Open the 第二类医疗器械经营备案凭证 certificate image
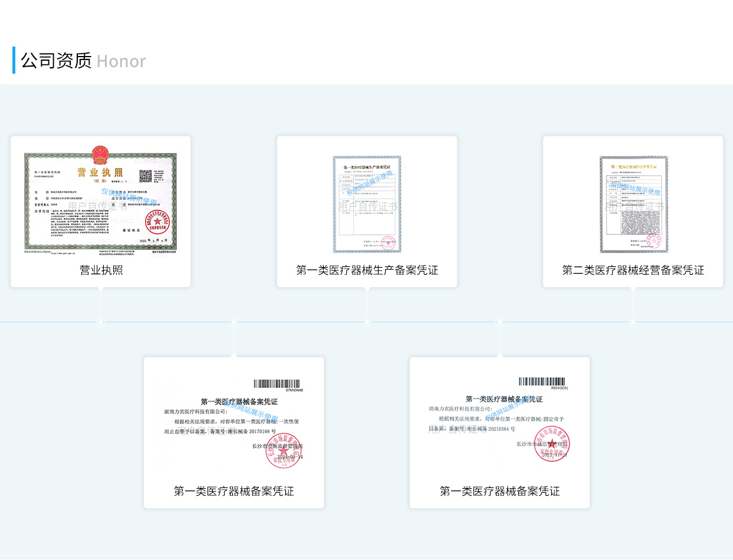The width and height of the screenshot is (733, 560). 633,204
